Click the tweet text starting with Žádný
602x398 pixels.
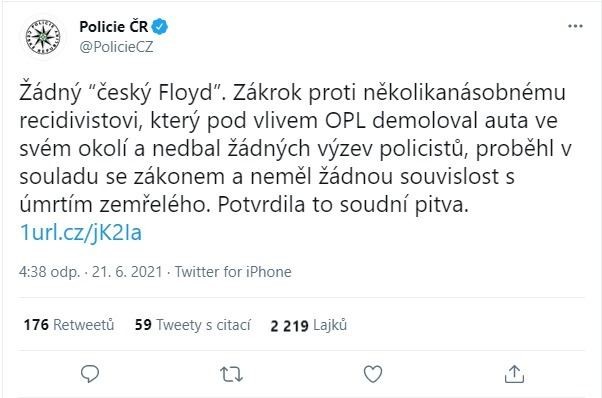296,149
